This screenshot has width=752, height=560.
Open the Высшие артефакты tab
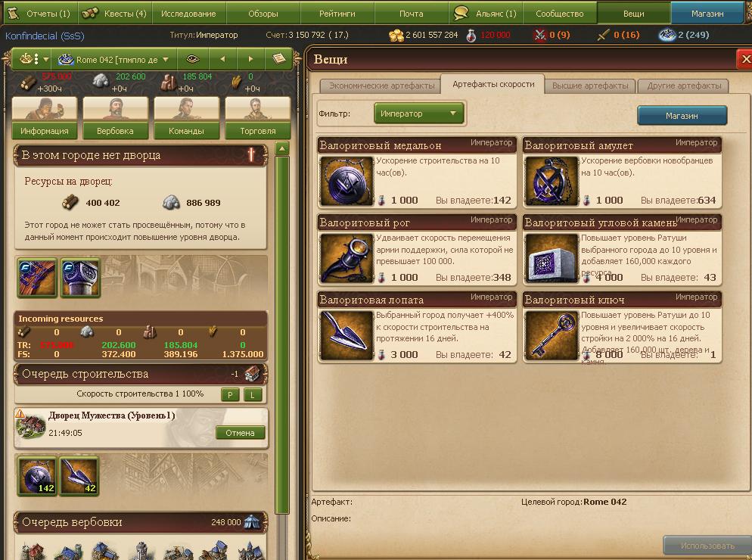590,86
